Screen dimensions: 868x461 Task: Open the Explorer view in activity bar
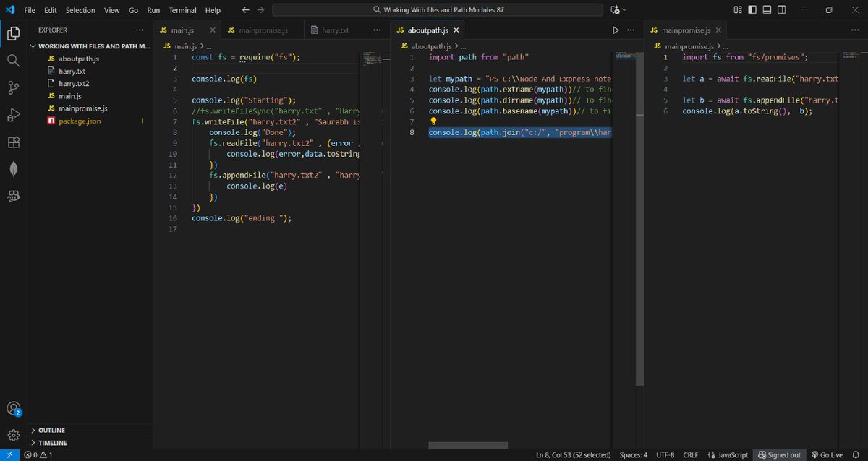13,33
